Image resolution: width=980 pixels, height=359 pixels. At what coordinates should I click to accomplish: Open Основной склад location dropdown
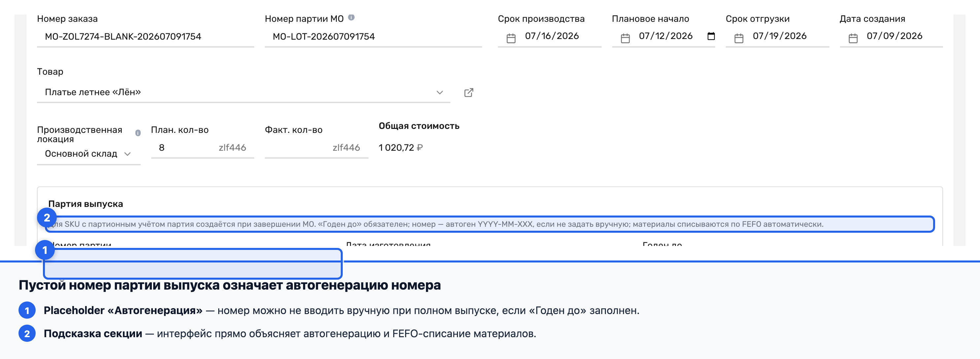88,154
